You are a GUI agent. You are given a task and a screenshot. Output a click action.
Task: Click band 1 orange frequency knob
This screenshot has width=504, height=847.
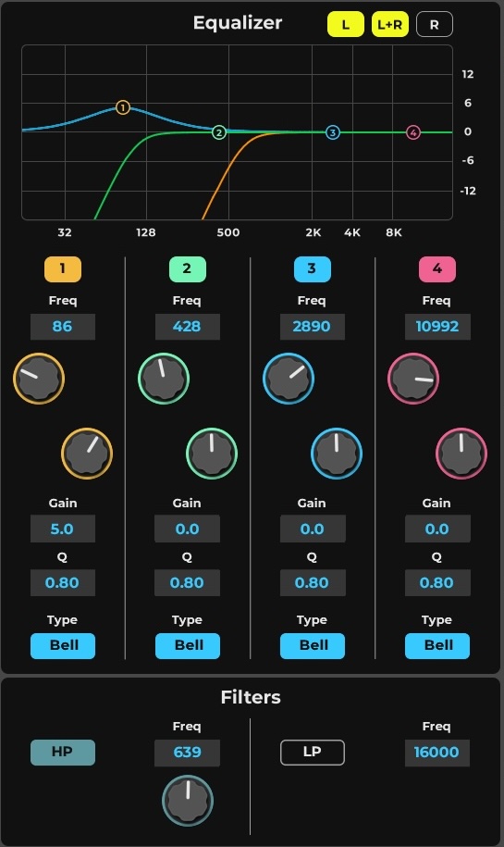tap(39, 379)
